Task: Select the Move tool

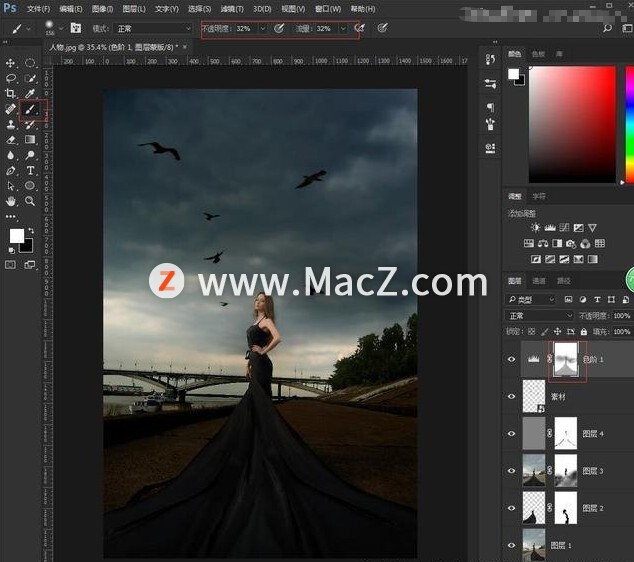Action: (x=10, y=63)
